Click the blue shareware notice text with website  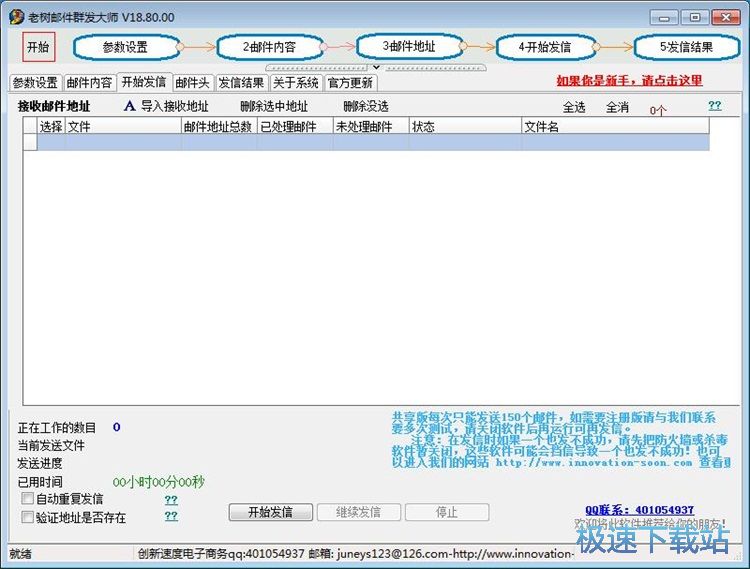[x=561, y=440]
